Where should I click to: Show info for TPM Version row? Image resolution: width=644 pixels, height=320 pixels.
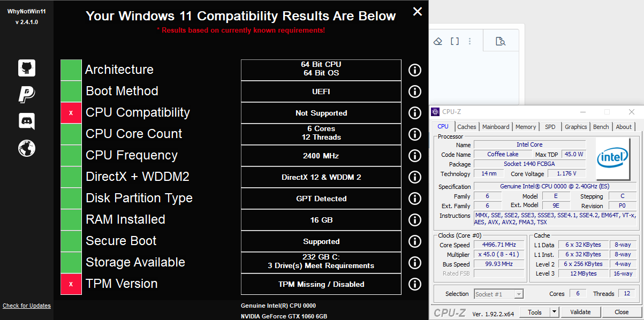[415, 284]
